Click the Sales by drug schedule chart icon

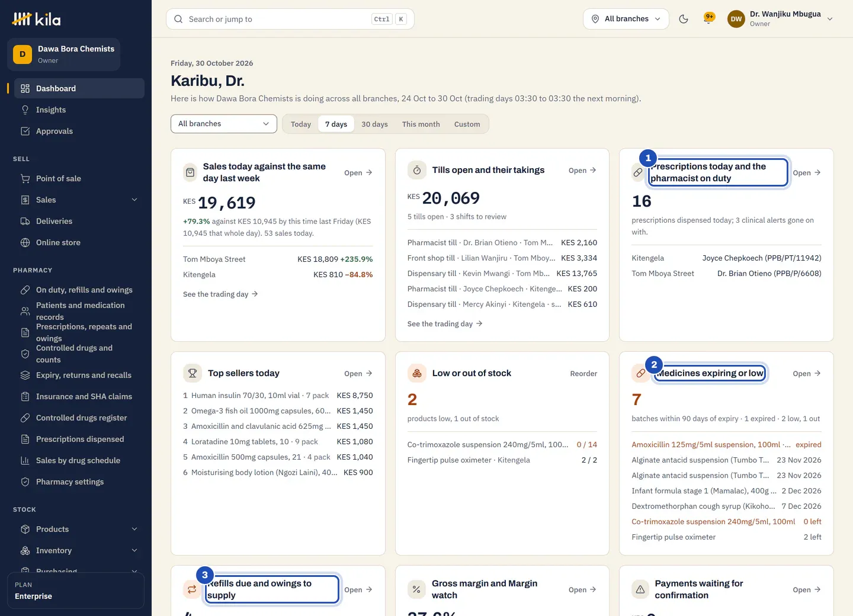25,460
